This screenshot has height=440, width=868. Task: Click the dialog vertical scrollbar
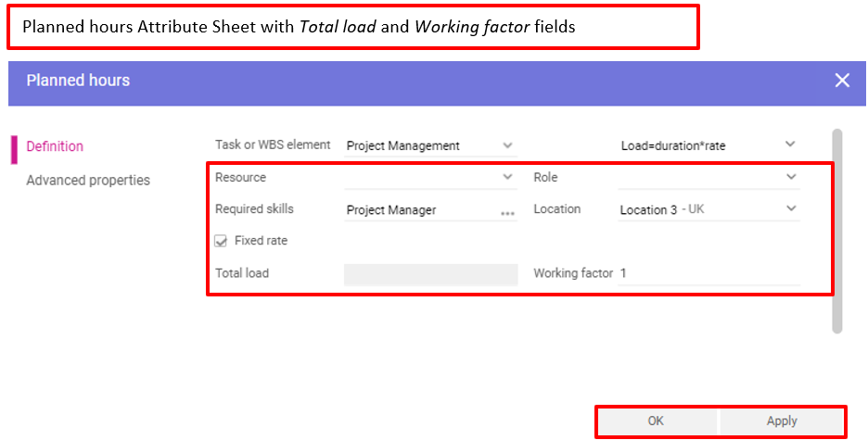pos(836,232)
